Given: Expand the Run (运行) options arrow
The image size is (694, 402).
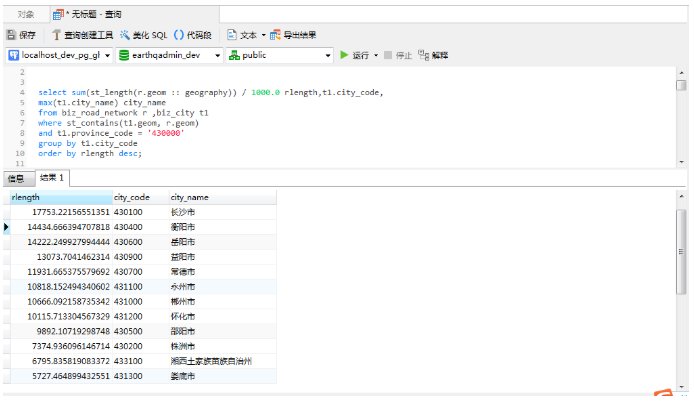Looking at the screenshot, I should (376, 55).
